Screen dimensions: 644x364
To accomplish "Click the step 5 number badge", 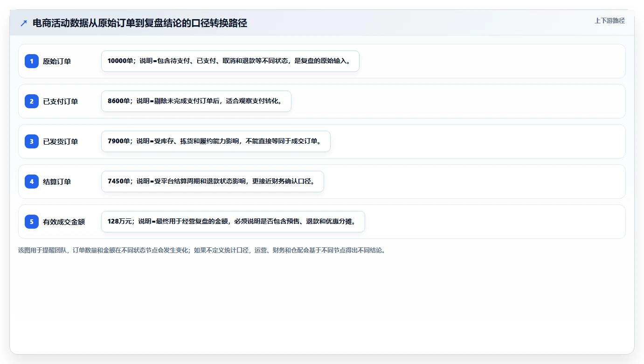I will [32, 222].
